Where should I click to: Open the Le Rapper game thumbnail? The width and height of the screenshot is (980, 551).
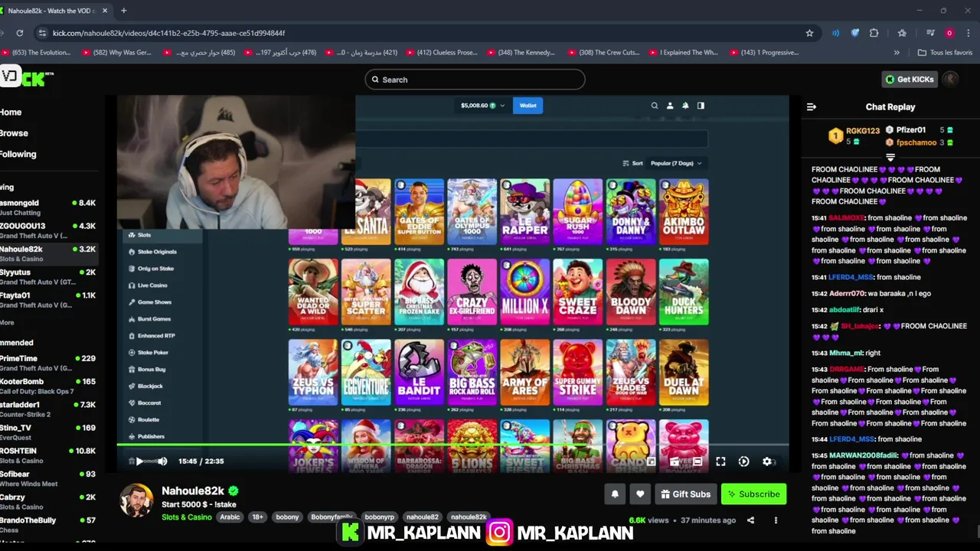point(525,211)
